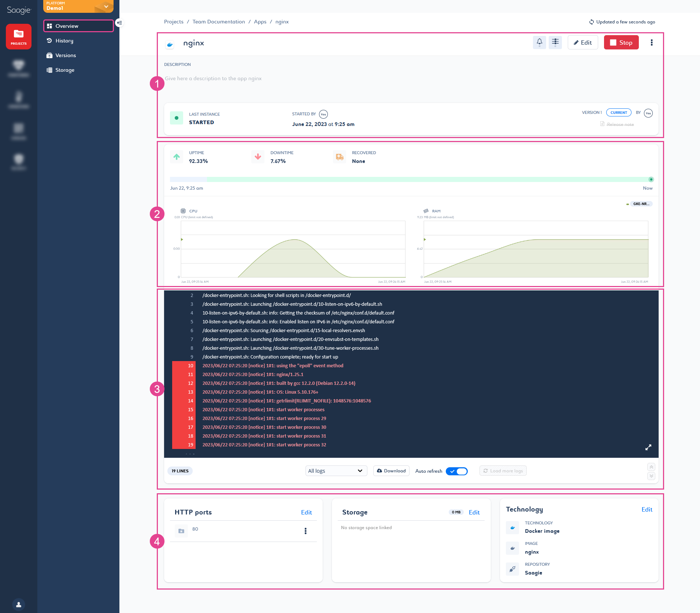
Task: Click Load more logs button
Action: (503, 471)
